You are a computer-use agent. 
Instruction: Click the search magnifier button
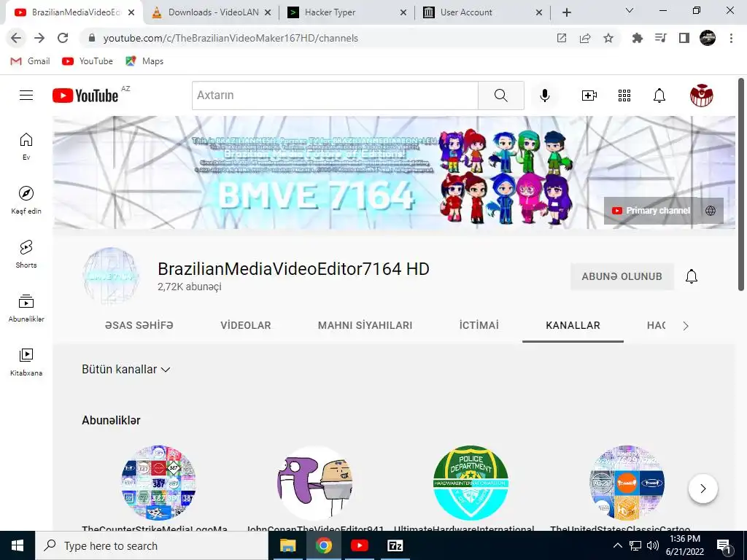coord(500,96)
